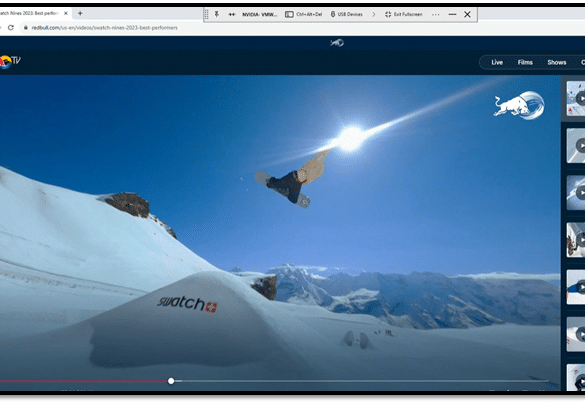Focus the redbull.com address bar
This screenshot has width=585, height=404.
[x=104, y=28]
